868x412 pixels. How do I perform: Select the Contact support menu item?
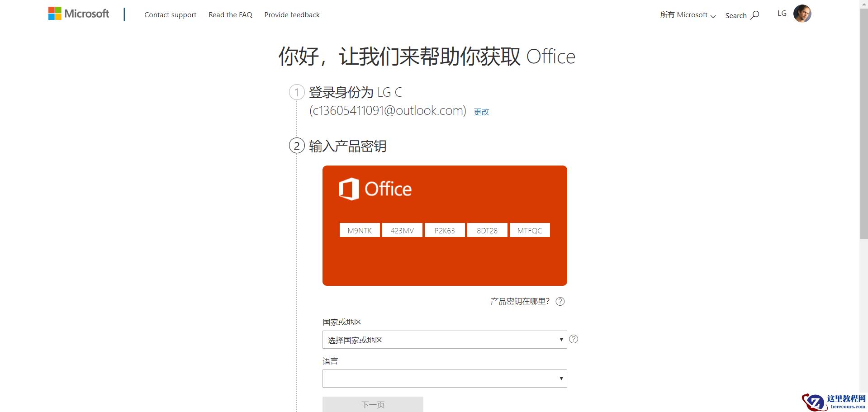click(x=170, y=14)
